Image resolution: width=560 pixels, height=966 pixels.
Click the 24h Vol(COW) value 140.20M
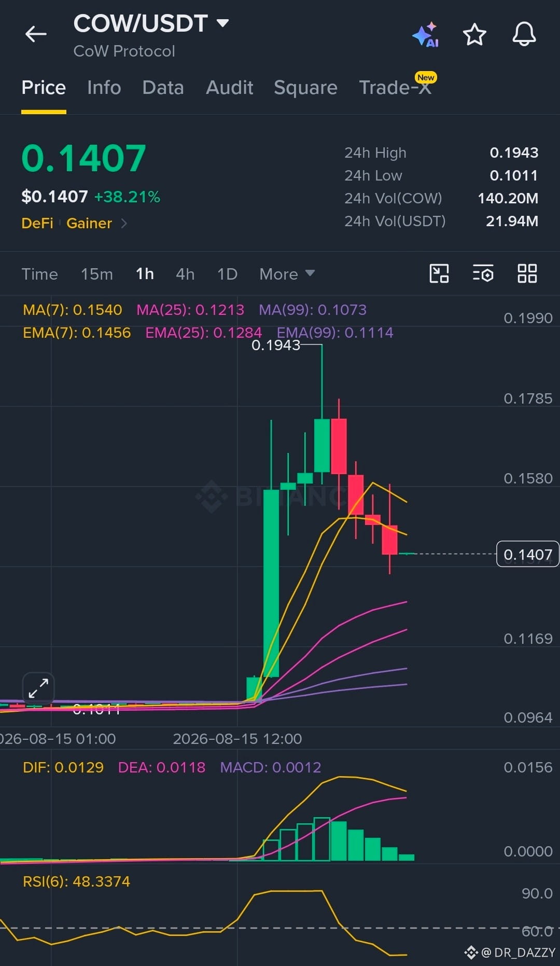pos(508,198)
